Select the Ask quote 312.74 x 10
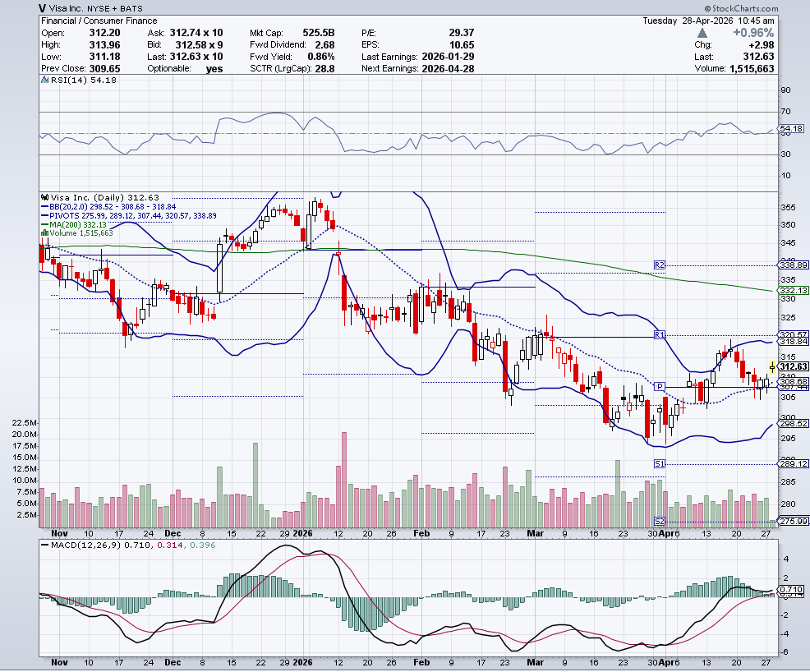Screen dimensions: 810x672 (196, 33)
